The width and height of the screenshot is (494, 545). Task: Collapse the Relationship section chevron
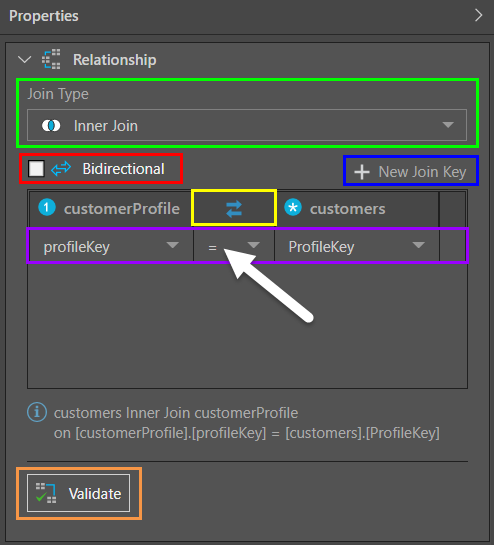24,59
